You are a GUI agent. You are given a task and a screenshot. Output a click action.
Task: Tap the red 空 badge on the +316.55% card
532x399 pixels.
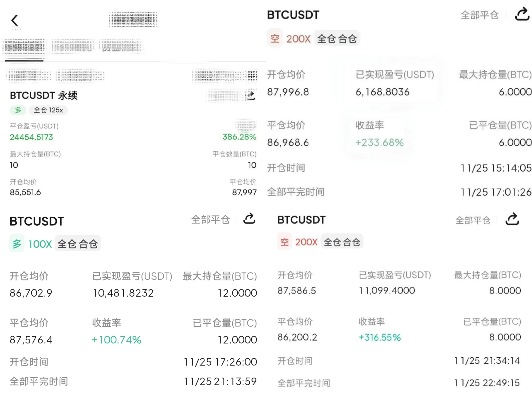click(x=285, y=242)
